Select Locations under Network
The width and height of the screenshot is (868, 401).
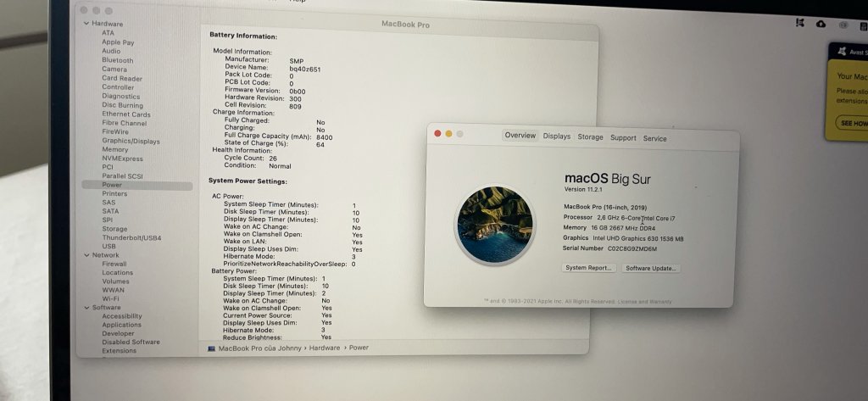(117, 272)
